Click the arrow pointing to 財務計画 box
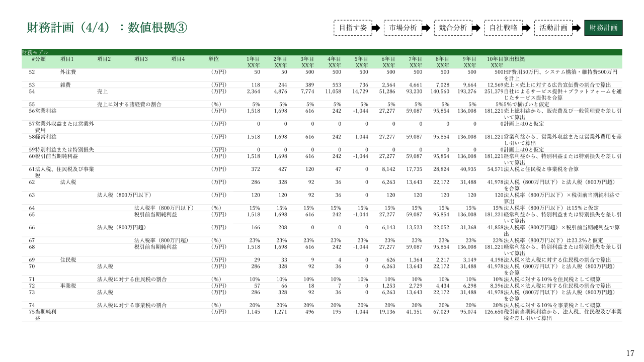Screen dimensions: 644x362 coord(577,28)
